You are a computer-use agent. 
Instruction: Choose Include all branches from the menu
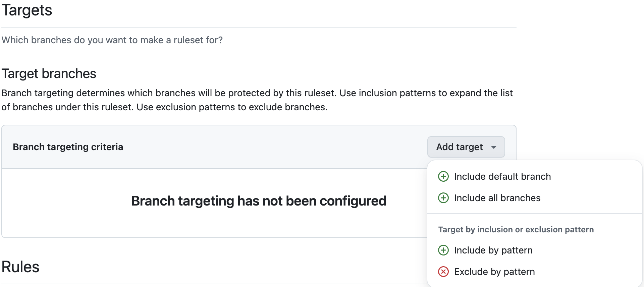coord(497,198)
